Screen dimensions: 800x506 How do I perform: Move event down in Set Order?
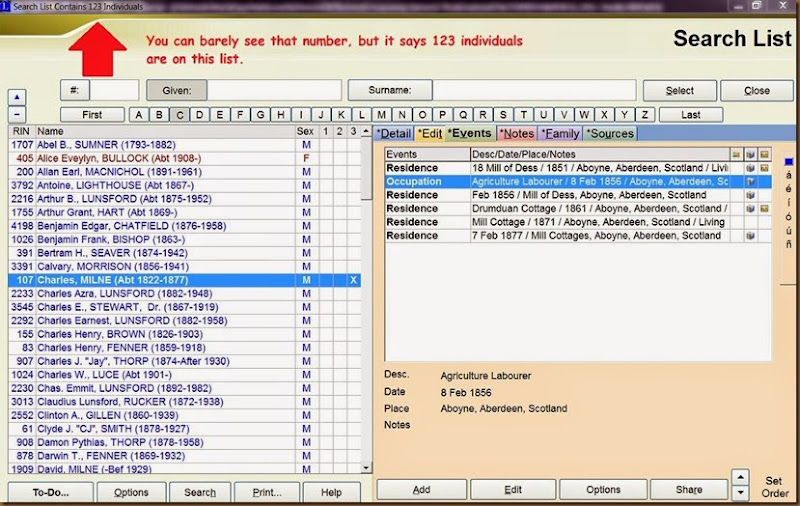(x=740, y=493)
